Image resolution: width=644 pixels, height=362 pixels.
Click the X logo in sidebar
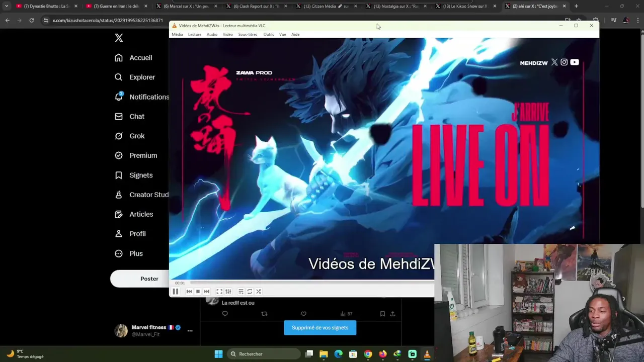(119, 38)
